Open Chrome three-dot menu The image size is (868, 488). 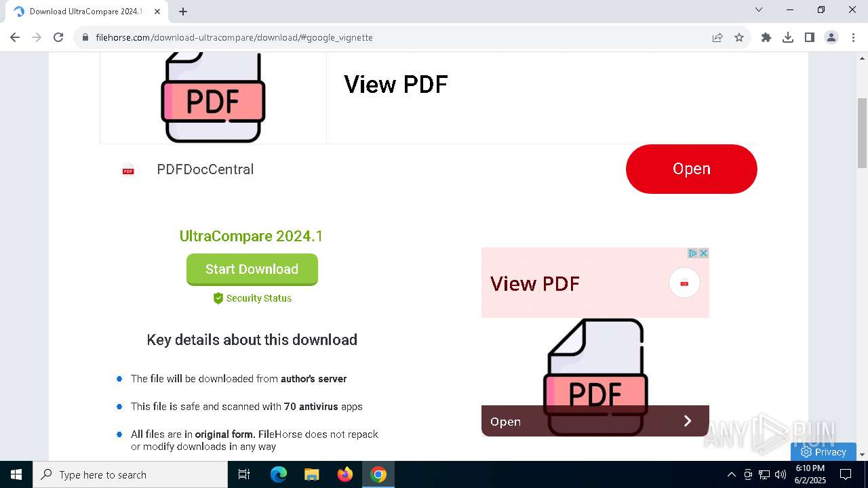[853, 37]
